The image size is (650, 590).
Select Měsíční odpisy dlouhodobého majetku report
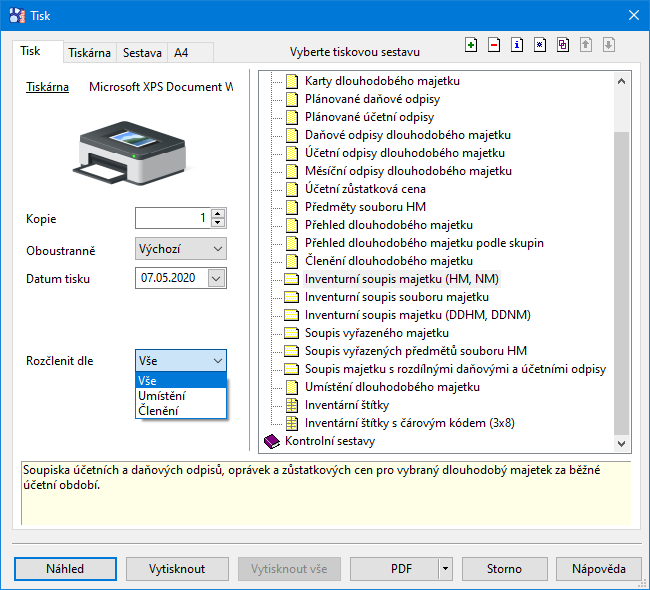coord(408,171)
